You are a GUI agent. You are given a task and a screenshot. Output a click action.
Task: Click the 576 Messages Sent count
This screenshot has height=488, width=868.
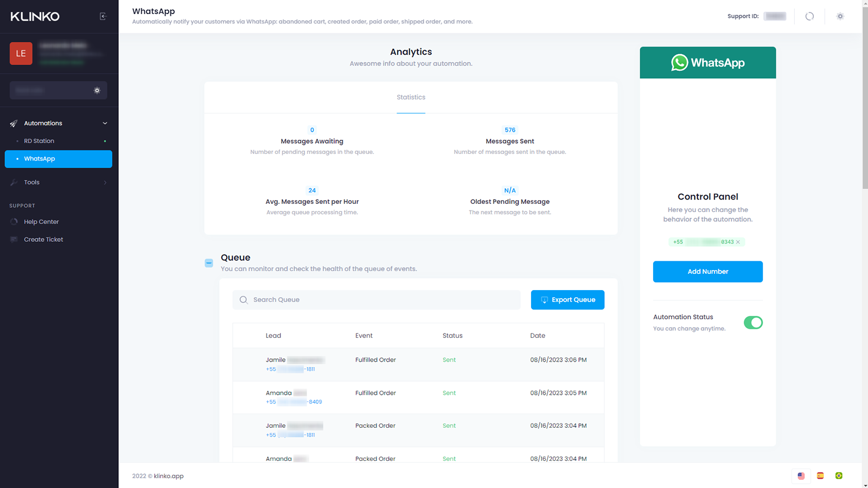[510, 130]
